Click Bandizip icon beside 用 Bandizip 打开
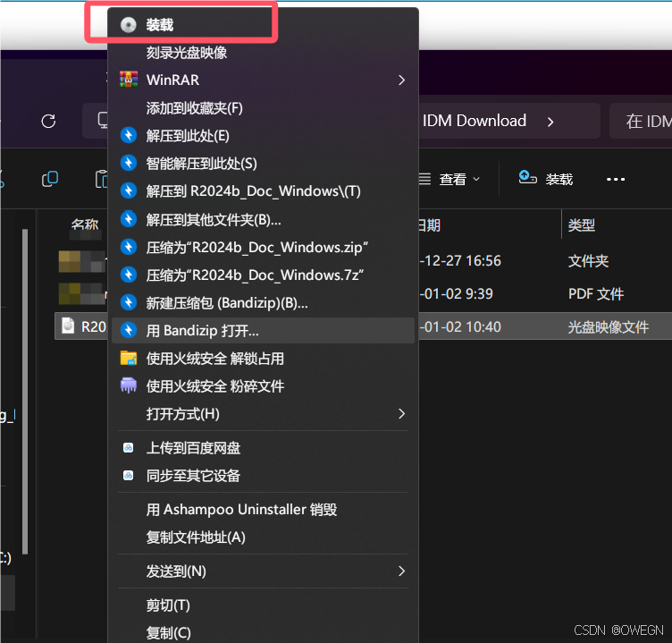The image size is (672, 643). click(128, 330)
